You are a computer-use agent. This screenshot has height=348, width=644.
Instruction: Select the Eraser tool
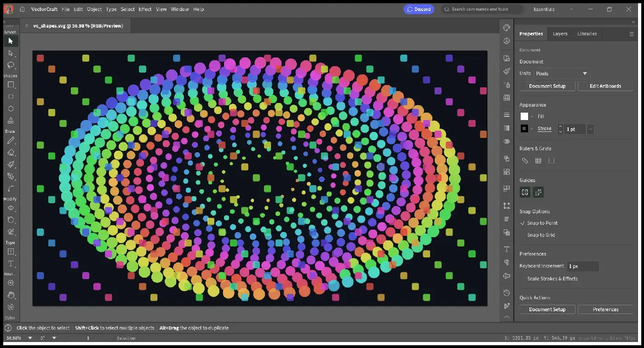point(11,152)
